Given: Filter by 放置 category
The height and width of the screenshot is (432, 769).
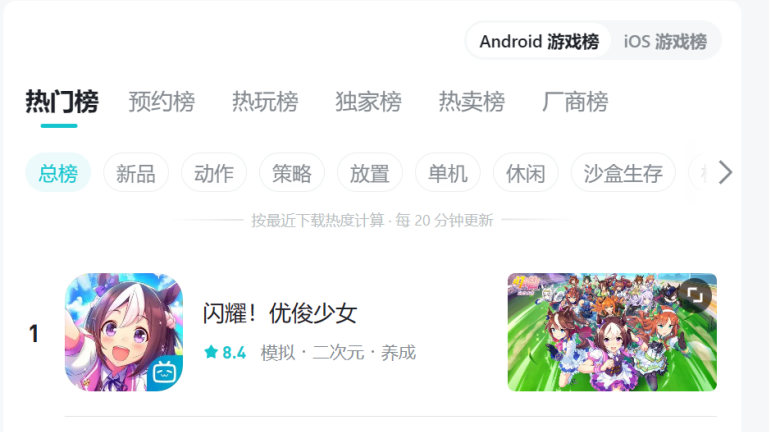Looking at the screenshot, I should 370,173.
